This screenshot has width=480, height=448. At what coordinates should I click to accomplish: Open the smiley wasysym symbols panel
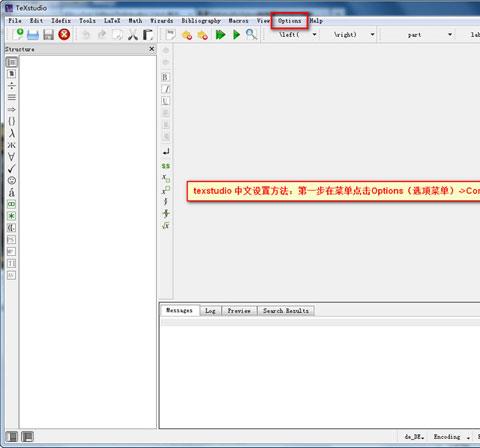(12, 180)
